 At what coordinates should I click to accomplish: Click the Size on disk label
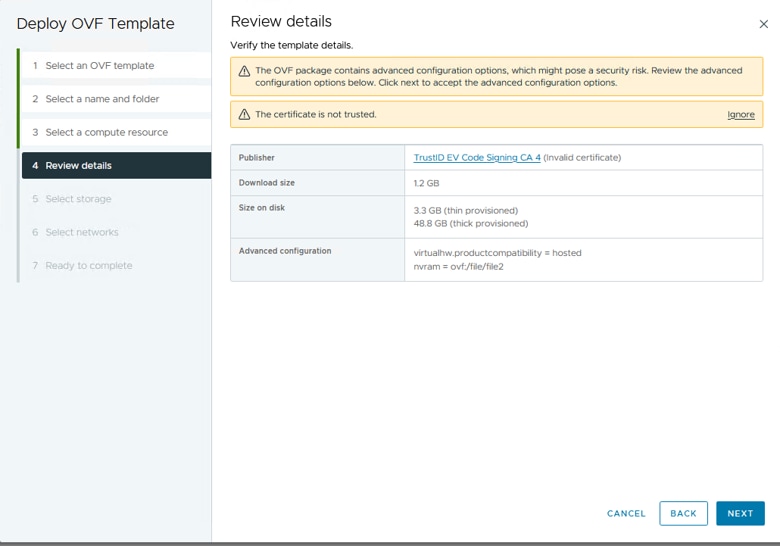click(x=262, y=207)
